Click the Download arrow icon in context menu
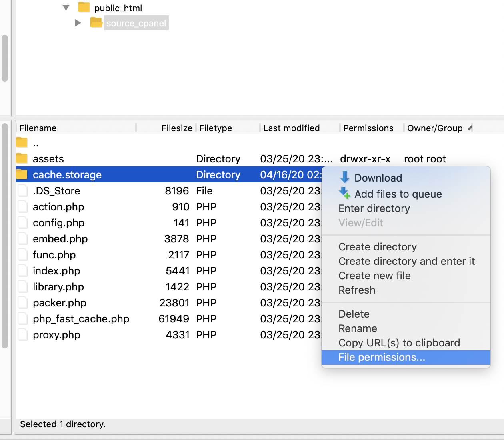 (344, 177)
